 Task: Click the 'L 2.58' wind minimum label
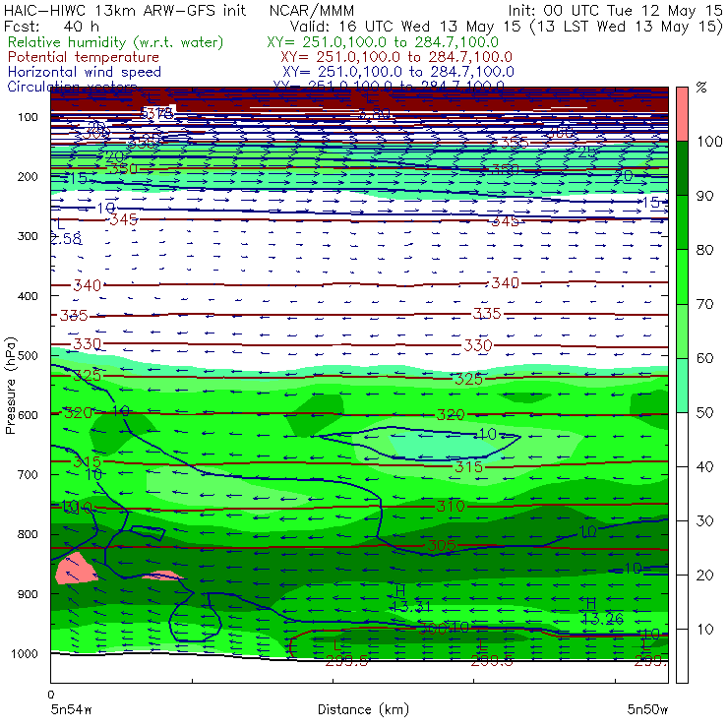point(66,232)
